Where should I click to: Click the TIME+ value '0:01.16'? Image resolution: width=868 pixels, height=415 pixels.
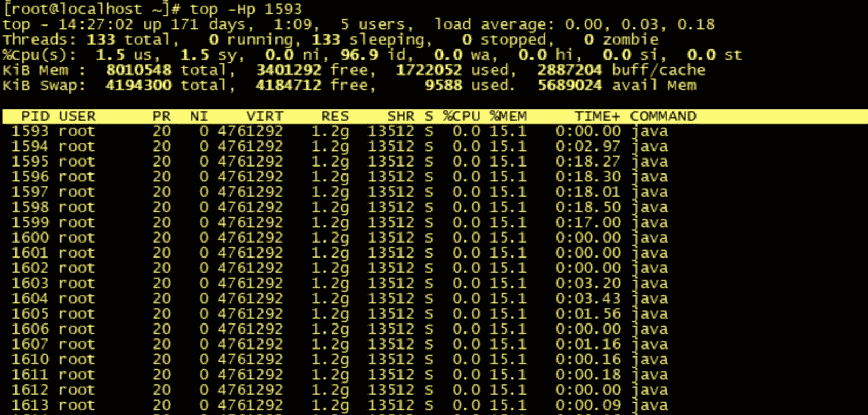click(588, 344)
